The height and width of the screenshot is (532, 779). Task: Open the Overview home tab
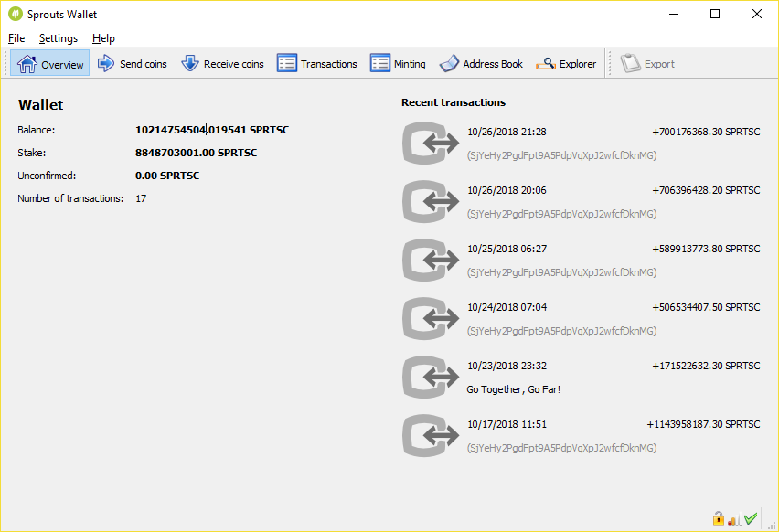(x=49, y=64)
